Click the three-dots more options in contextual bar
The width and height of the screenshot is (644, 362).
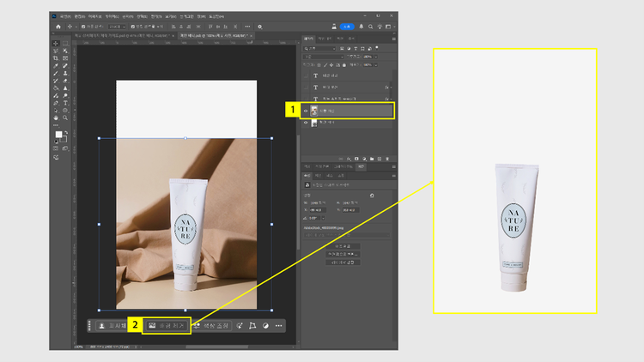[x=278, y=326]
